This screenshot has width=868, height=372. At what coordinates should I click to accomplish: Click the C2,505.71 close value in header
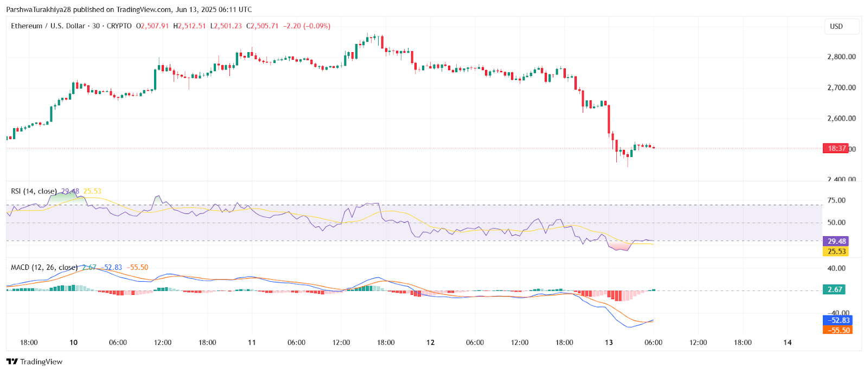262,26
